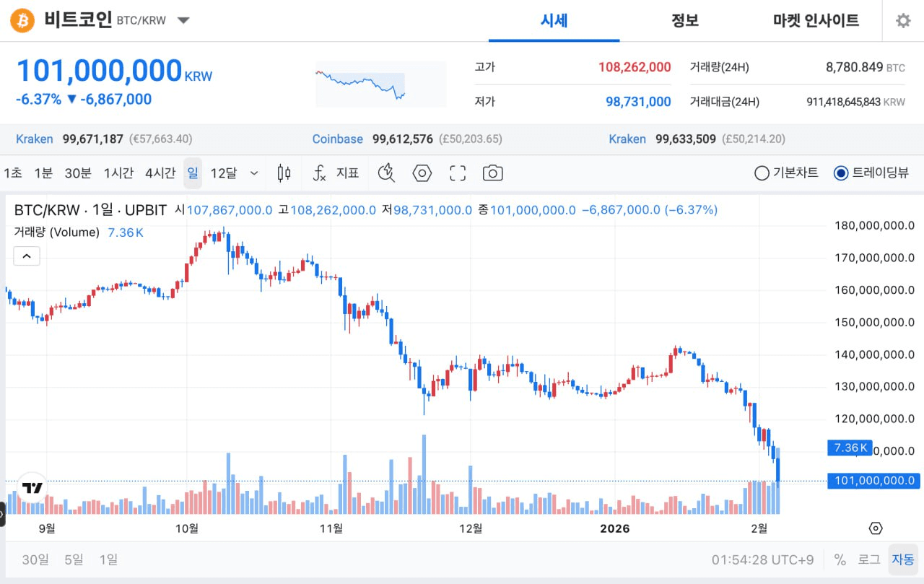This screenshot has width=924, height=584.
Task: Take a chart snapshot with camera icon
Action: [492, 173]
